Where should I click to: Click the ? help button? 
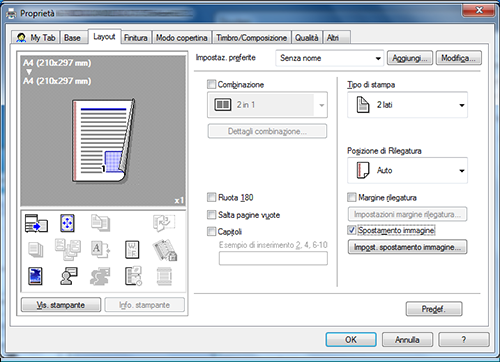(x=464, y=340)
